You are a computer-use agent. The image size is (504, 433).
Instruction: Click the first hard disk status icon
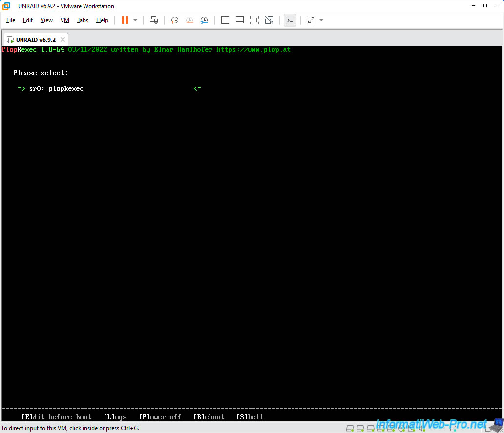click(x=350, y=428)
